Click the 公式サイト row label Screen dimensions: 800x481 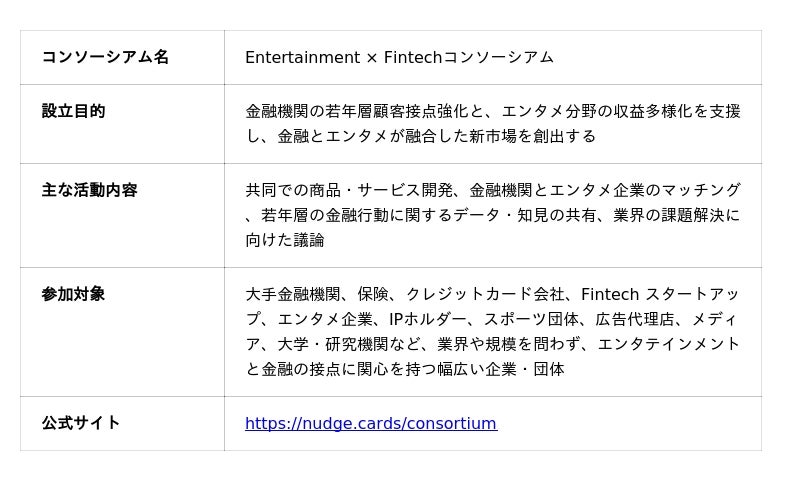pyautogui.click(x=81, y=423)
